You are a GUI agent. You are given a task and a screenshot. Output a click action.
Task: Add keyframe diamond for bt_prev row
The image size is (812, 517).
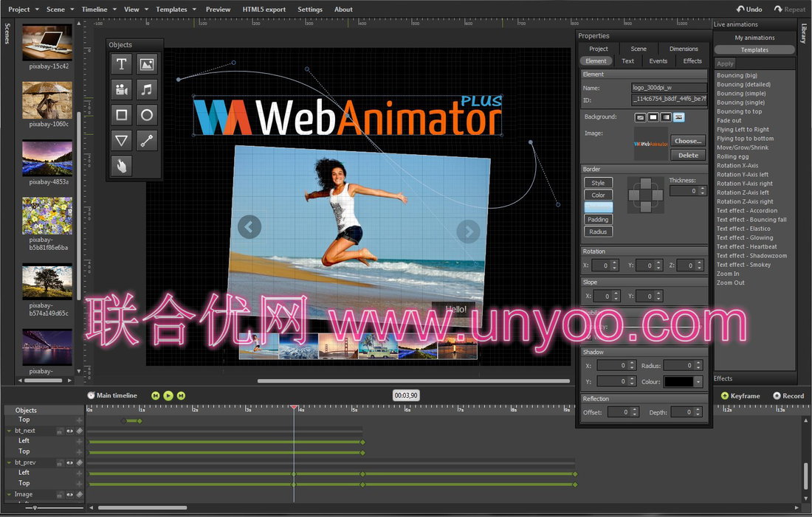(79, 462)
